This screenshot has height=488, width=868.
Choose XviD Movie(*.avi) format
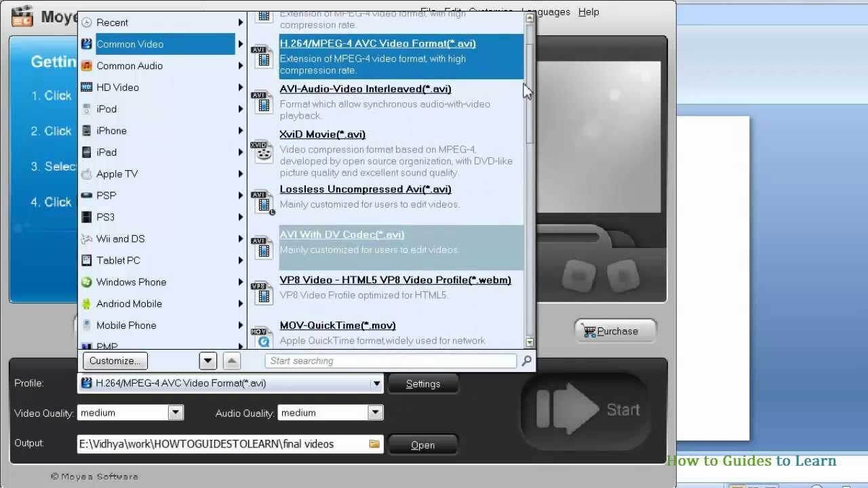[x=322, y=134]
